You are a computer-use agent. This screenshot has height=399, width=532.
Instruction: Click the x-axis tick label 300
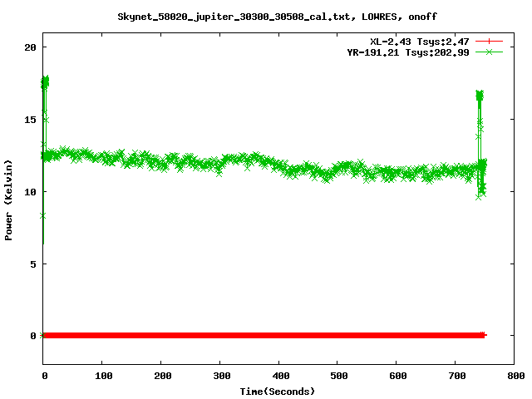(222, 376)
